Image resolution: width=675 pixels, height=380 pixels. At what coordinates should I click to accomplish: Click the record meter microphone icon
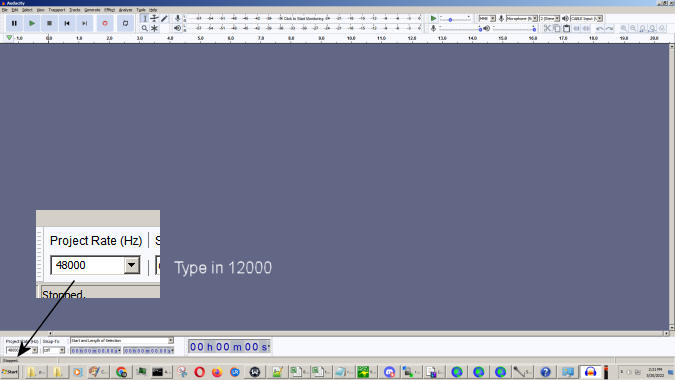[177, 19]
